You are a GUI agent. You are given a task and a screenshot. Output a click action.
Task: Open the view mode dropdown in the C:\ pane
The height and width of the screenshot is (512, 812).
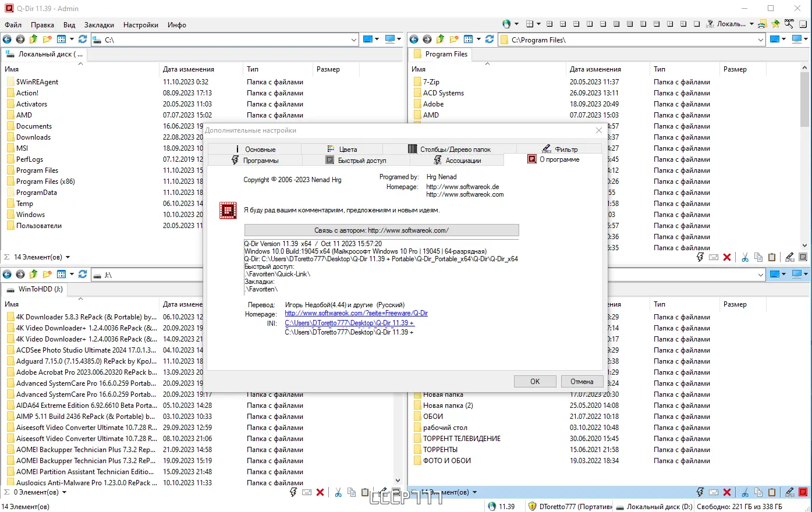click(x=72, y=40)
